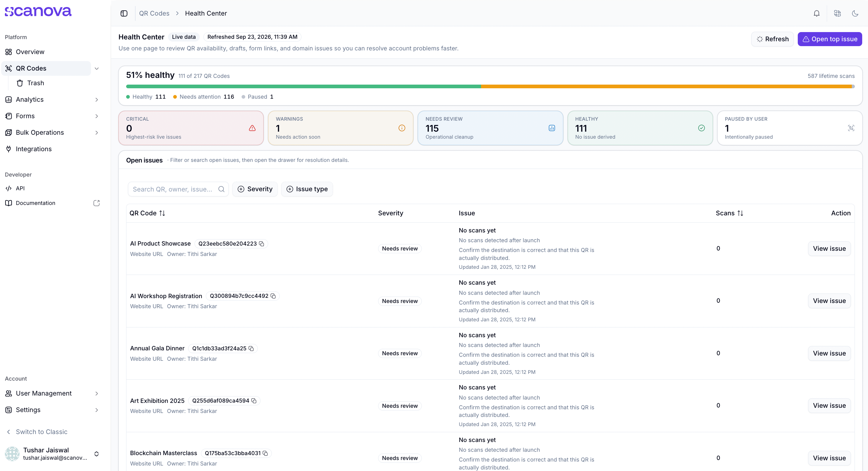This screenshot has height=471, width=868.
Task: Collapse the QR Codes submenu chevron
Action: coord(97,68)
